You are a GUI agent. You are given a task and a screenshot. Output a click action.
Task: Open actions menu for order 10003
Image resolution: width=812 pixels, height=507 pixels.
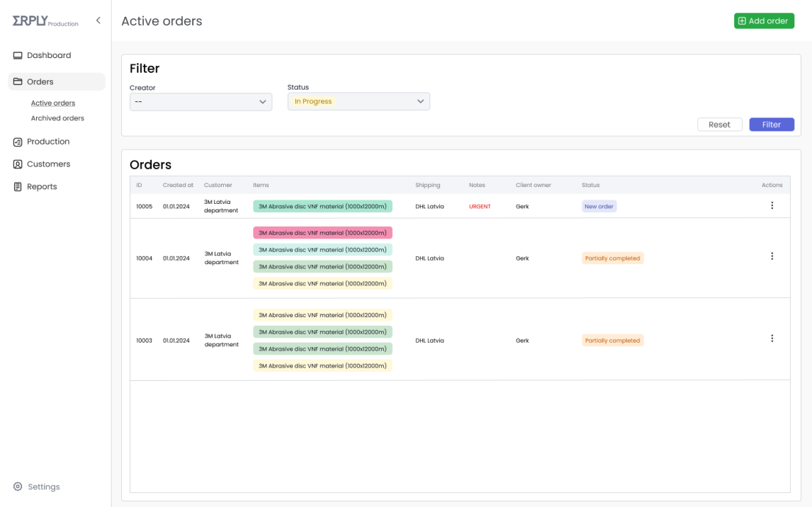772,338
